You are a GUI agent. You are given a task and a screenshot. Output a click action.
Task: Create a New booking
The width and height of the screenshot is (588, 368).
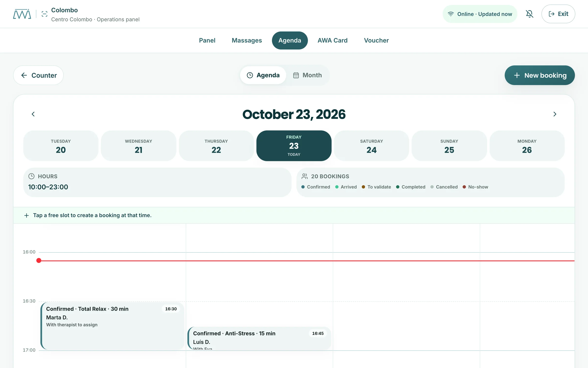pyautogui.click(x=539, y=75)
